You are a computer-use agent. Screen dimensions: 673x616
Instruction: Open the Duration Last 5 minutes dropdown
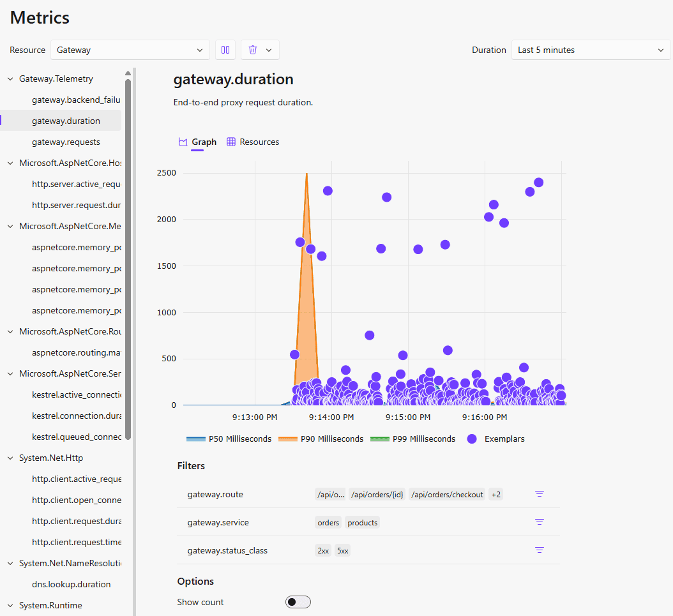591,50
